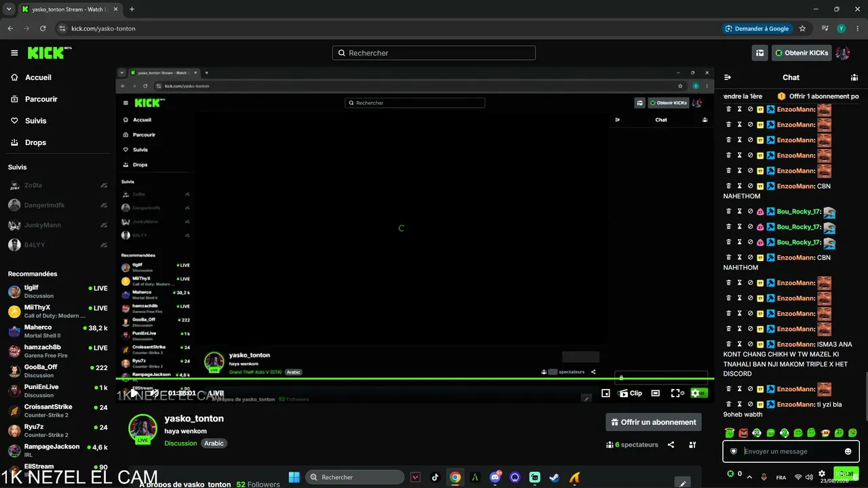This screenshot has width=868, height=488.
Task: Open the video player settings gear
Action: click(695, 393)
